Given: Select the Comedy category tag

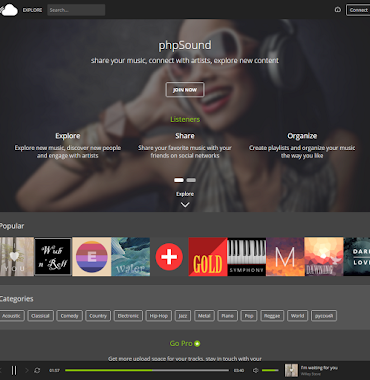Looking at the screenshot, I should point(69,316).
